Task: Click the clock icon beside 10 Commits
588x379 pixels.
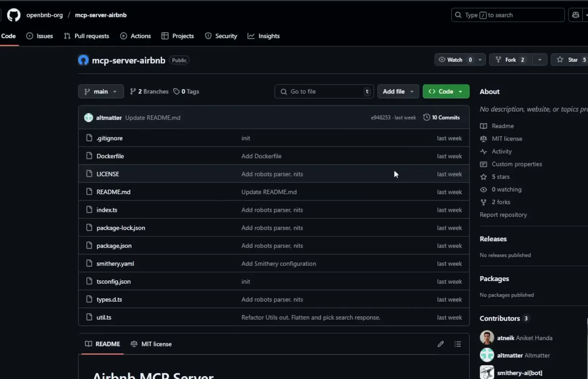Action: 427,117
